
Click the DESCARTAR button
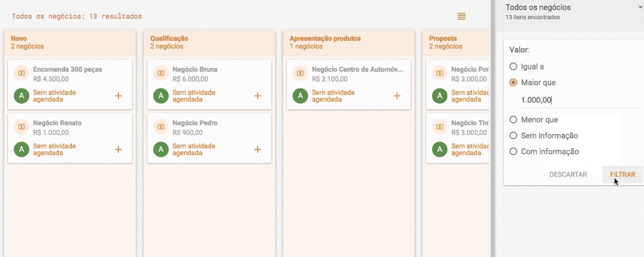point(568,174)
